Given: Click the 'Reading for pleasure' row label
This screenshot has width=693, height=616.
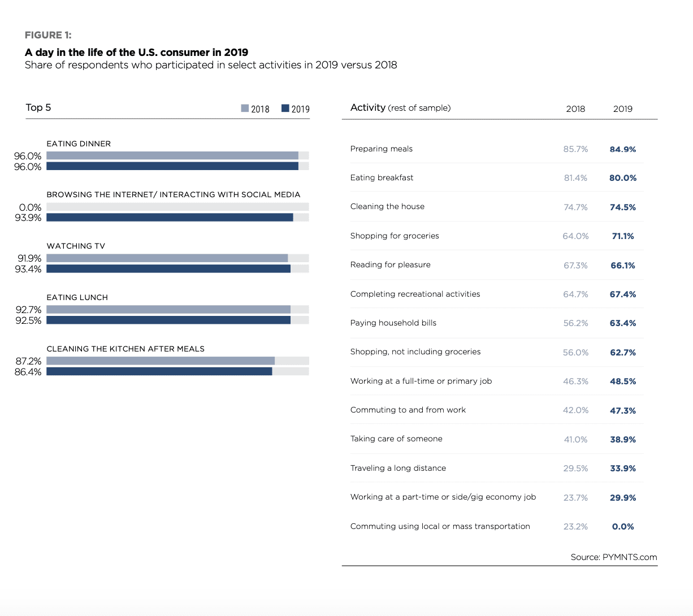Looking at the screenshot, I should pyautogui.click(x=390, y=264).
